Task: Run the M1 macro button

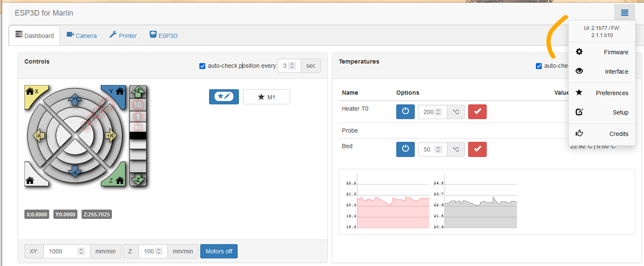Action: pos(266,97)
